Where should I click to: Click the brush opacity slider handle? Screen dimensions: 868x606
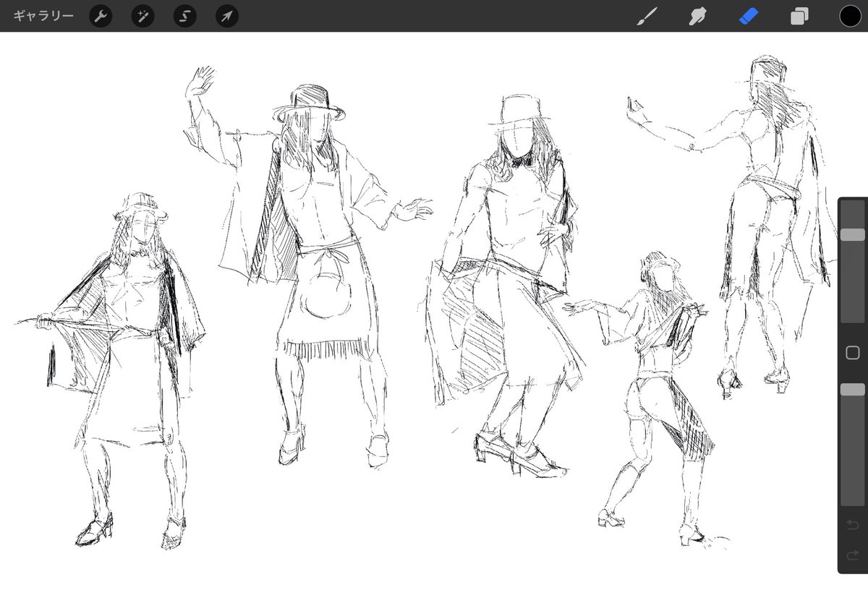[852, 390]
